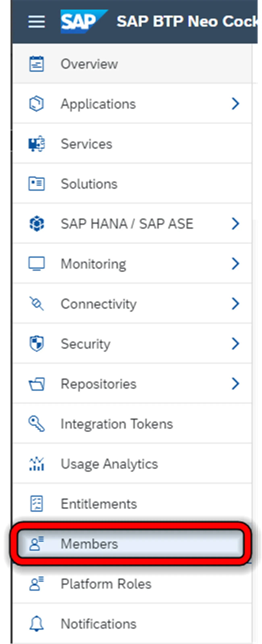The image size is (262, 644).
Task: Expand the Monitoring submenu chevron
Action: point(235,263)
